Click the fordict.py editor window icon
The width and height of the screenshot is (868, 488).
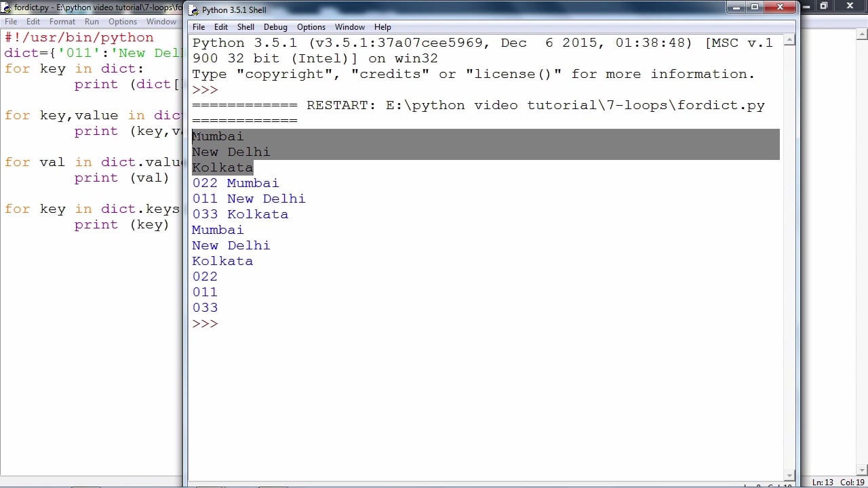point(6,8)
